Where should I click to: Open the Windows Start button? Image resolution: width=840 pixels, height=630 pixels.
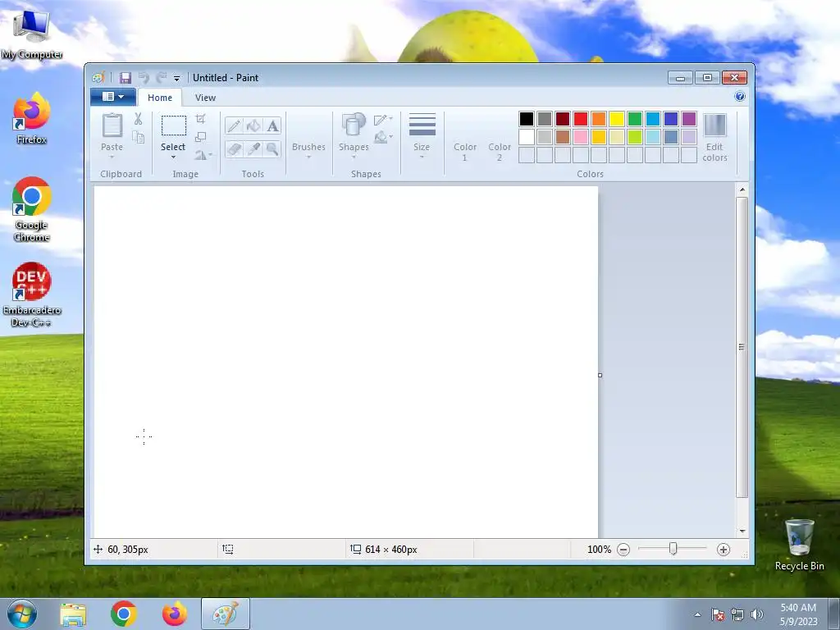click(x=22, y=614)
